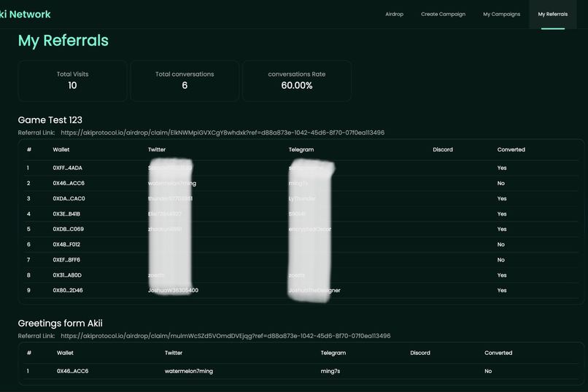Click Discord column header in Game Test table
The width and height of the screenshot is (588, 392).
[x=443, y=149]
